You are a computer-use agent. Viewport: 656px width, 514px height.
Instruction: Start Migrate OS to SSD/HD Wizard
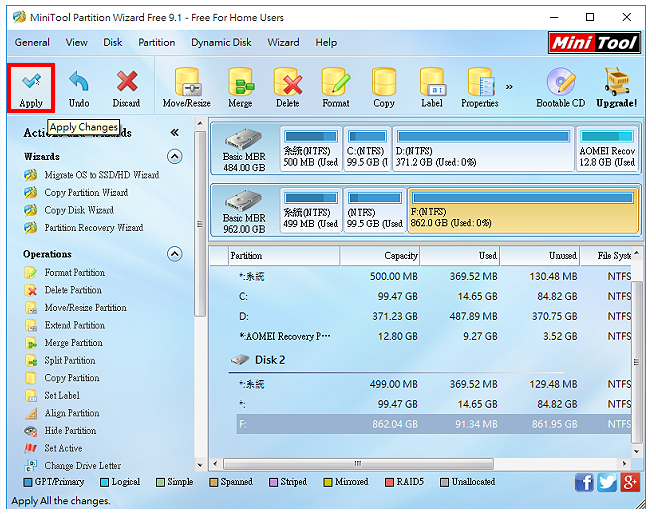pos(92,175)
